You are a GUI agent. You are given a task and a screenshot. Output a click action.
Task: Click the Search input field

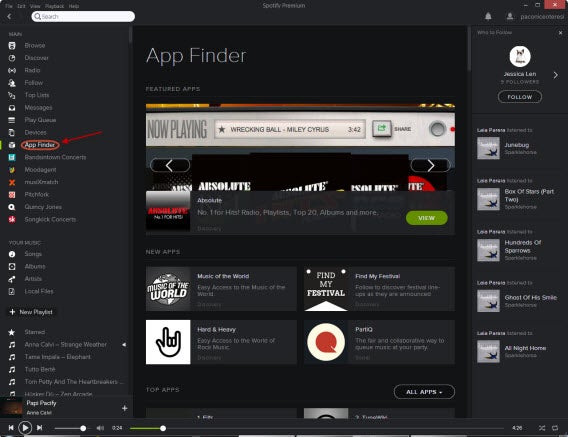(x=83, y=16)
